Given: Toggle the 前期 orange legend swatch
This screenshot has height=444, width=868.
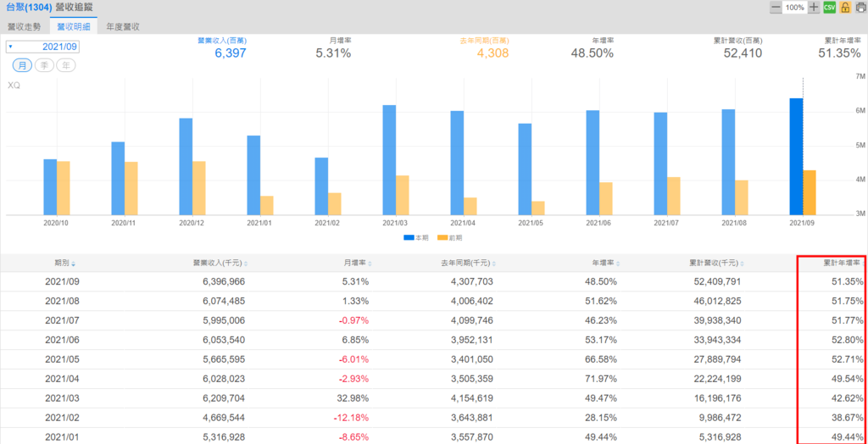Looking at the screenshot, I should point(442,237).
